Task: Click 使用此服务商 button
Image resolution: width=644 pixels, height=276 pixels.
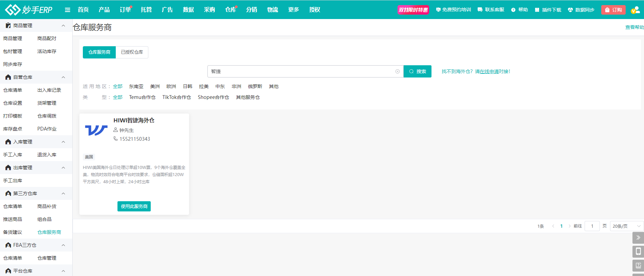Action: (x=134, y=206)
